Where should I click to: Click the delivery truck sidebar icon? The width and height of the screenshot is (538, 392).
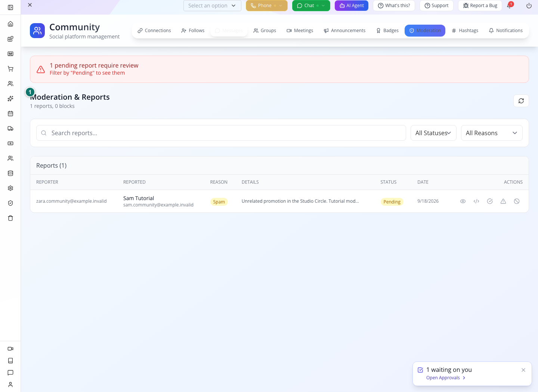[10, 128]
